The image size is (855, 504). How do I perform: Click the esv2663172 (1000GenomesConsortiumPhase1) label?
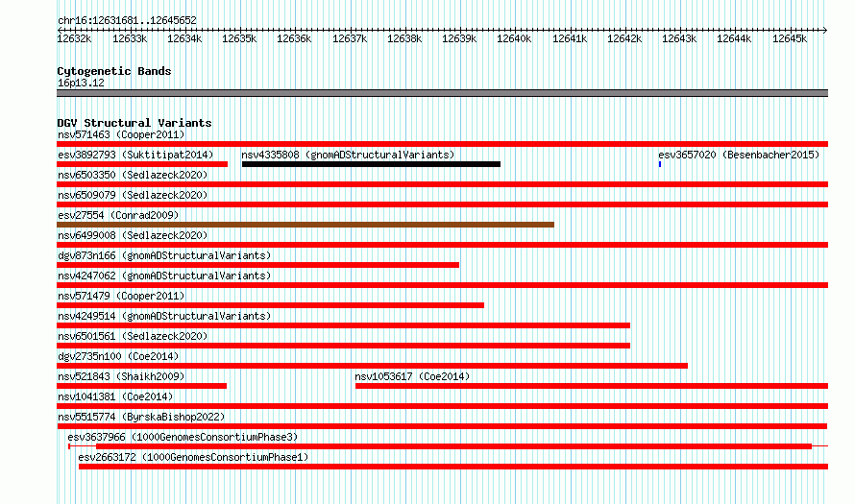(x=193, y=457)
